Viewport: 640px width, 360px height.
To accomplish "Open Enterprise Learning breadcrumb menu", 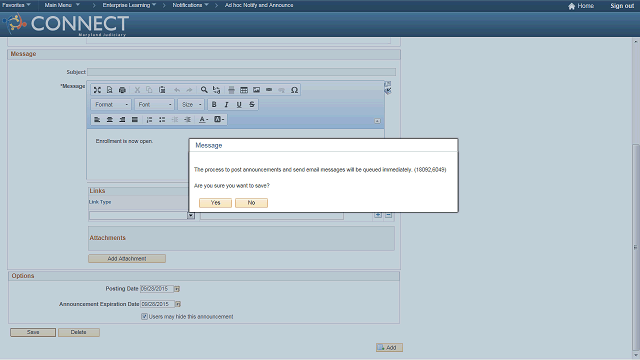I will 129,5.
